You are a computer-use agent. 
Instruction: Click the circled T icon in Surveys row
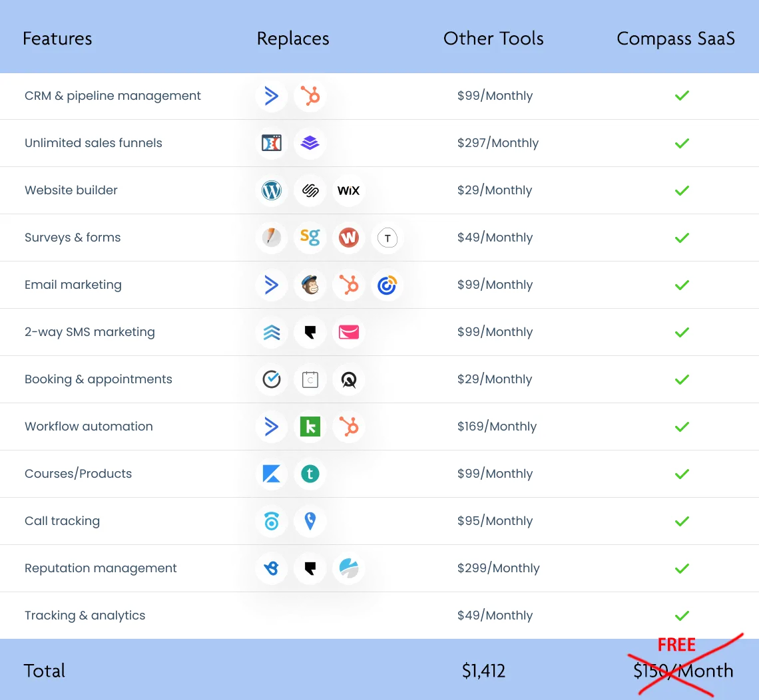coord(387,238)
